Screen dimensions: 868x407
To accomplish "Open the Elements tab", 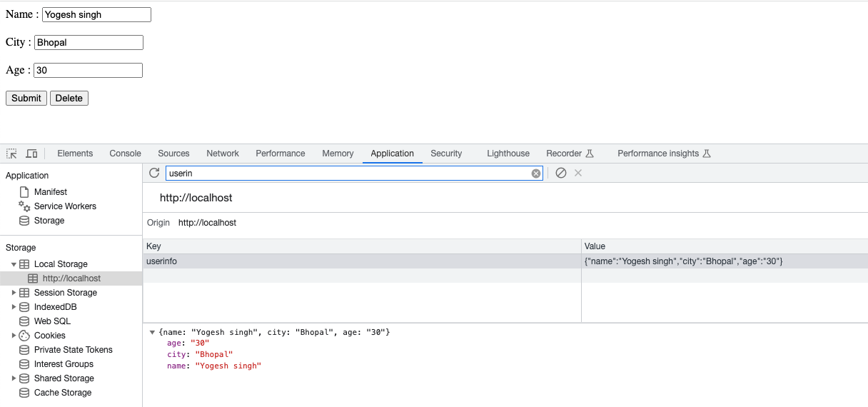I will 75,154.
